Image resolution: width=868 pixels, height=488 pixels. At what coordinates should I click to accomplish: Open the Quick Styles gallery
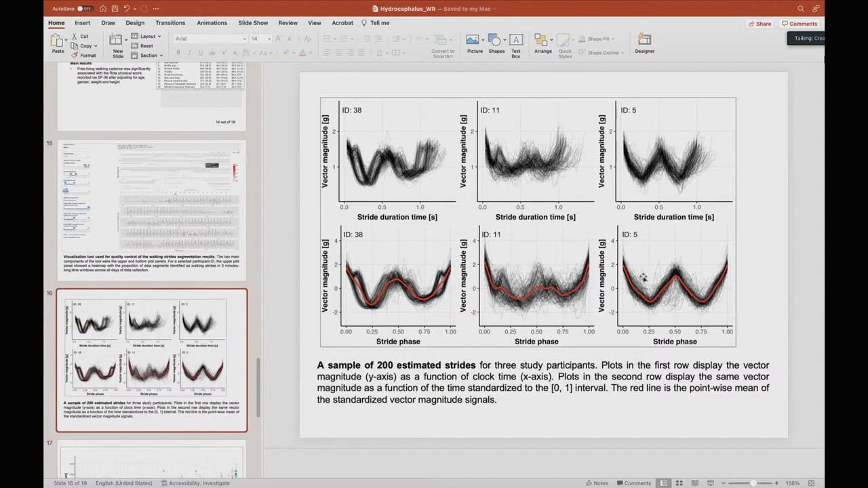pyautogui.click(x=565, y=47)
